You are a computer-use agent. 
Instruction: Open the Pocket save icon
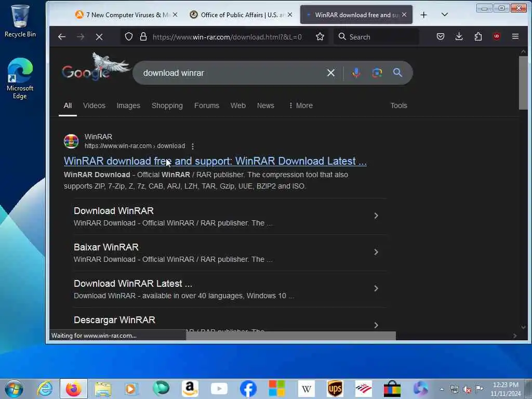pyautogui.click(x=441, y=37)
